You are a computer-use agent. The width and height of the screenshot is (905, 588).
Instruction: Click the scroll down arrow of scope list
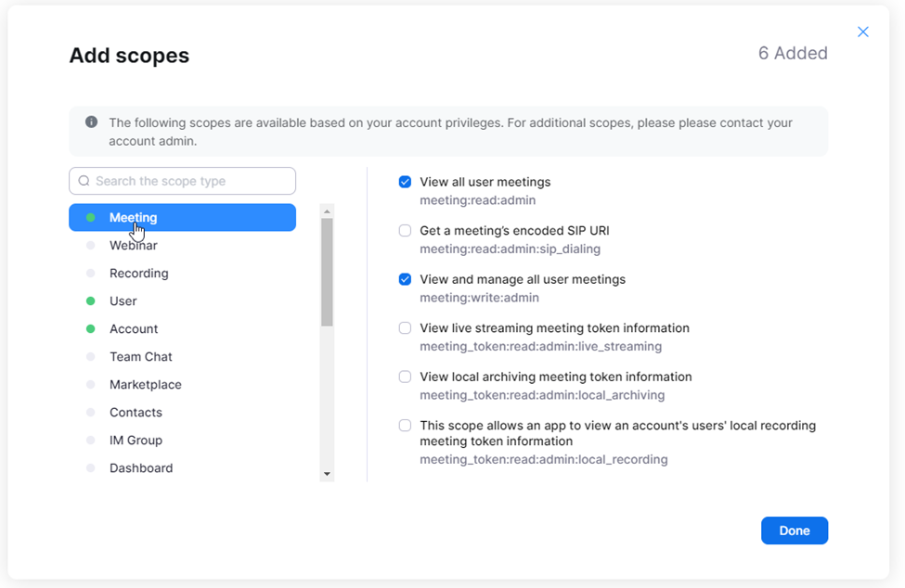point(328,474)
